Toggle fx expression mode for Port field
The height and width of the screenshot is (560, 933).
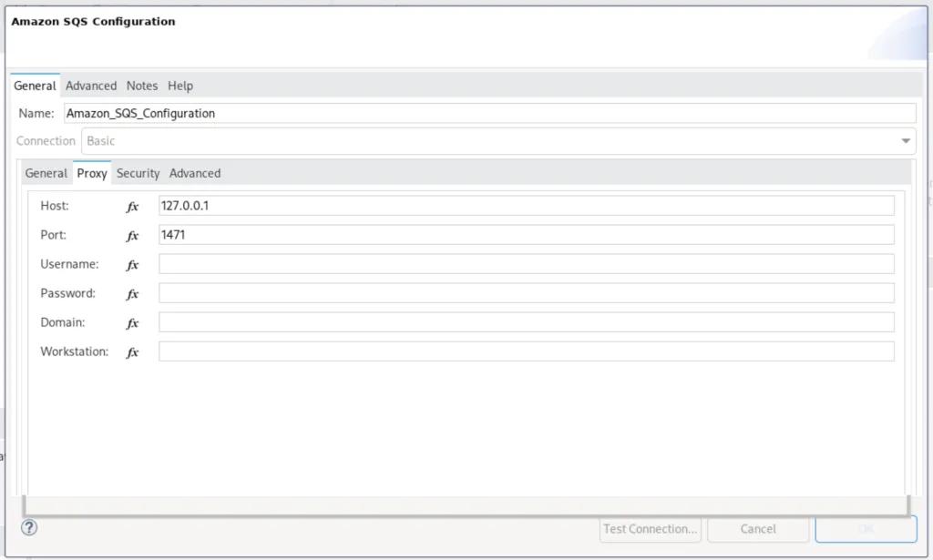tap(132, 236)
